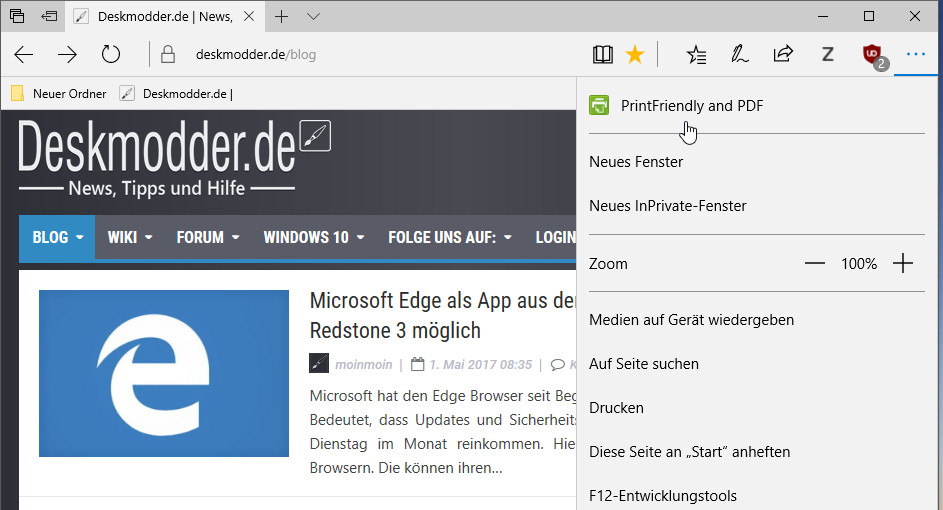This screenshot has width=943, height=510.
Task: Click the yellow favorites star
Action: pos(634,55)
